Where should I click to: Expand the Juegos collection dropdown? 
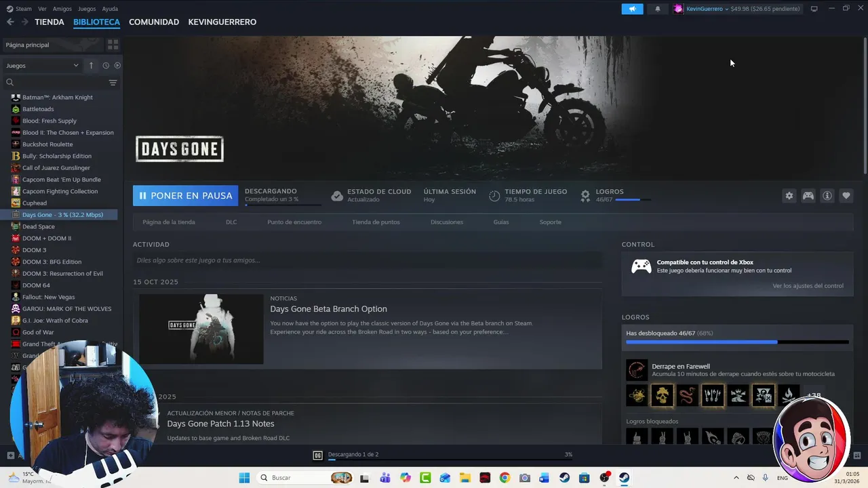(42, 66)
